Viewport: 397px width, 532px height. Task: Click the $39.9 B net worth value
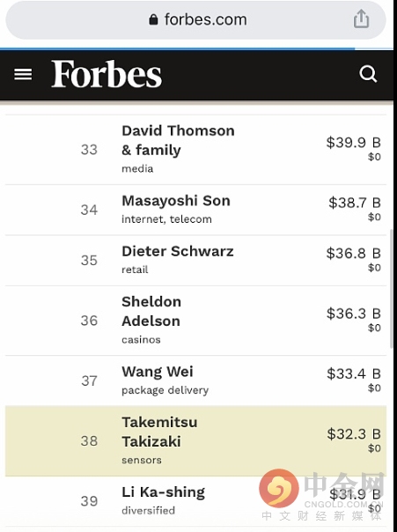click(353, 143)
